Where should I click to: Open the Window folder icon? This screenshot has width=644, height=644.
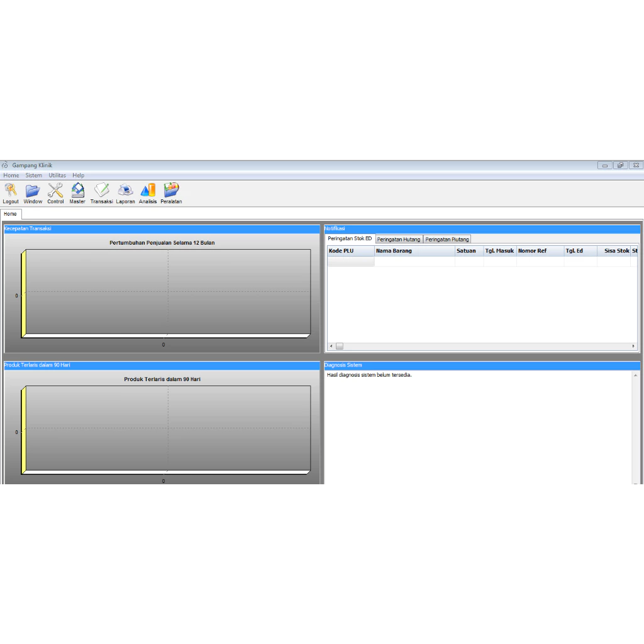33,191
